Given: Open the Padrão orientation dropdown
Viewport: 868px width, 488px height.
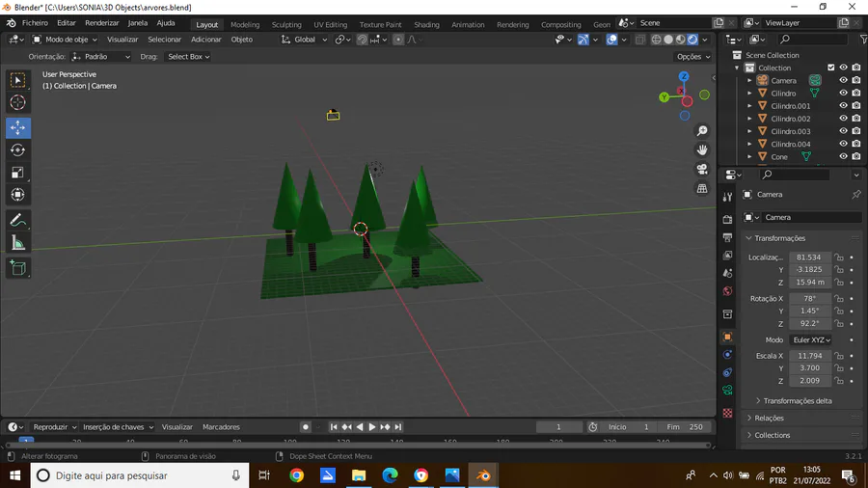Looking at the screenshot, I should (x=100, y=57).
